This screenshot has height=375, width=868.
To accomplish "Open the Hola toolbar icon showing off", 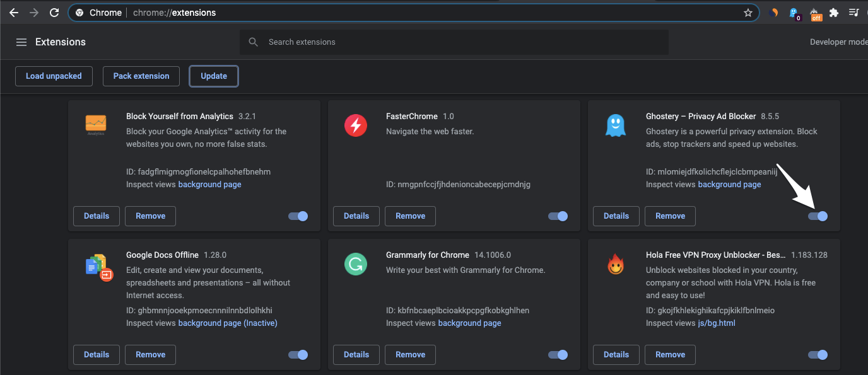I will coord(815,13).
